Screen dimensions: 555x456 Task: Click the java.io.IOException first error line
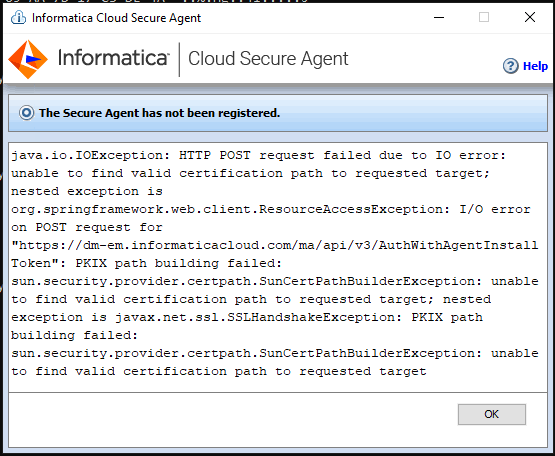coord(259,155)
